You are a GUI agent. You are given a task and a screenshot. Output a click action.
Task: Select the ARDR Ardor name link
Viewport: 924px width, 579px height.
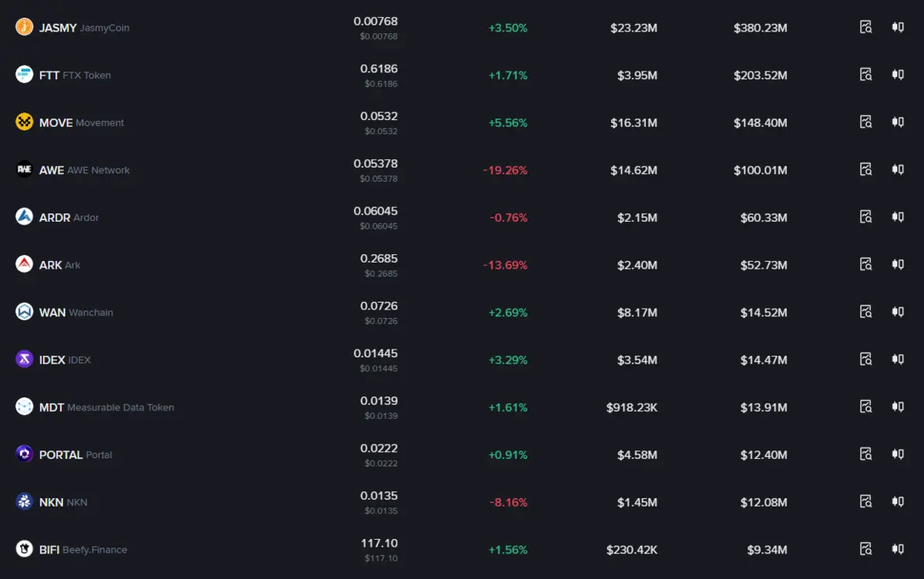click(68, 217)
